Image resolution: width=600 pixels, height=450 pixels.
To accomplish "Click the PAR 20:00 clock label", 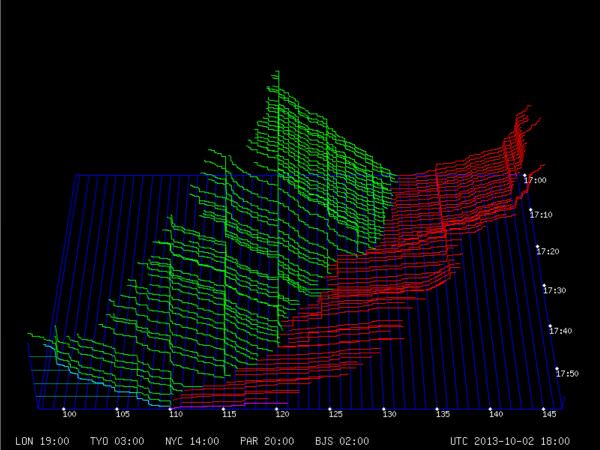I will click(267, 441).
